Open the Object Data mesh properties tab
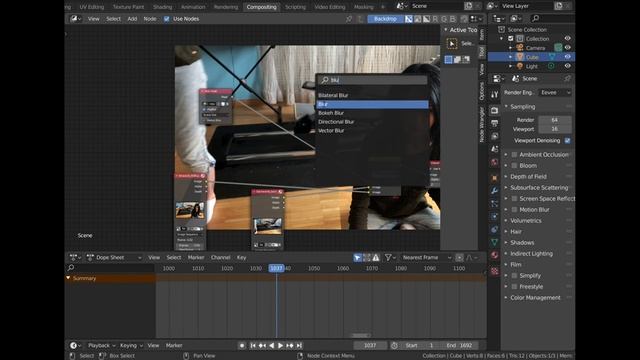Screen dimensions: 640x360 [495, 242]
